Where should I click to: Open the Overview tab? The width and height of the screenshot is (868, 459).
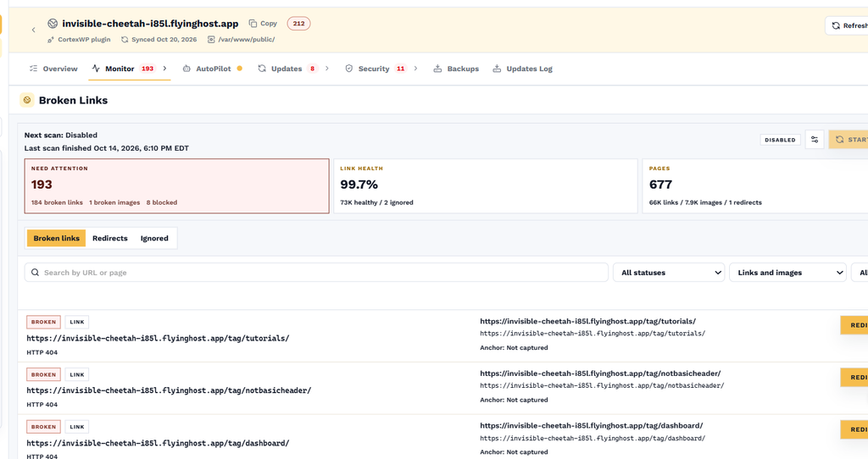tap(53, 69)
